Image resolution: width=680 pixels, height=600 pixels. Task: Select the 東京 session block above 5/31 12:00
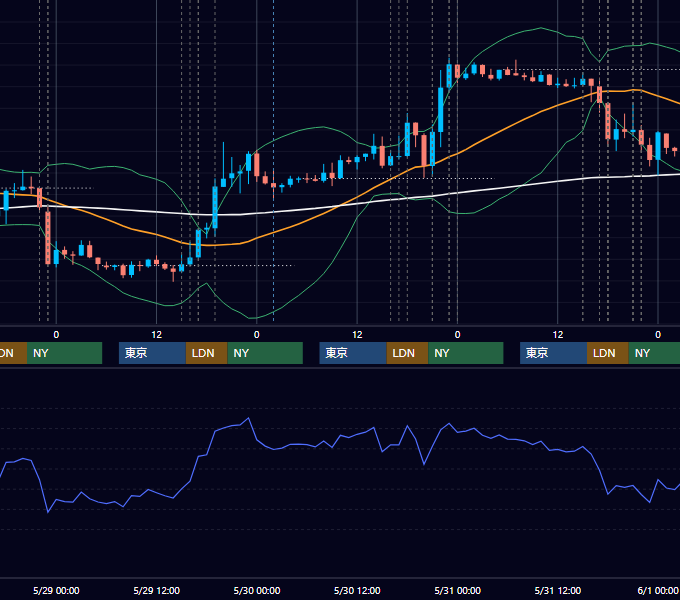(x=554, y=353)
